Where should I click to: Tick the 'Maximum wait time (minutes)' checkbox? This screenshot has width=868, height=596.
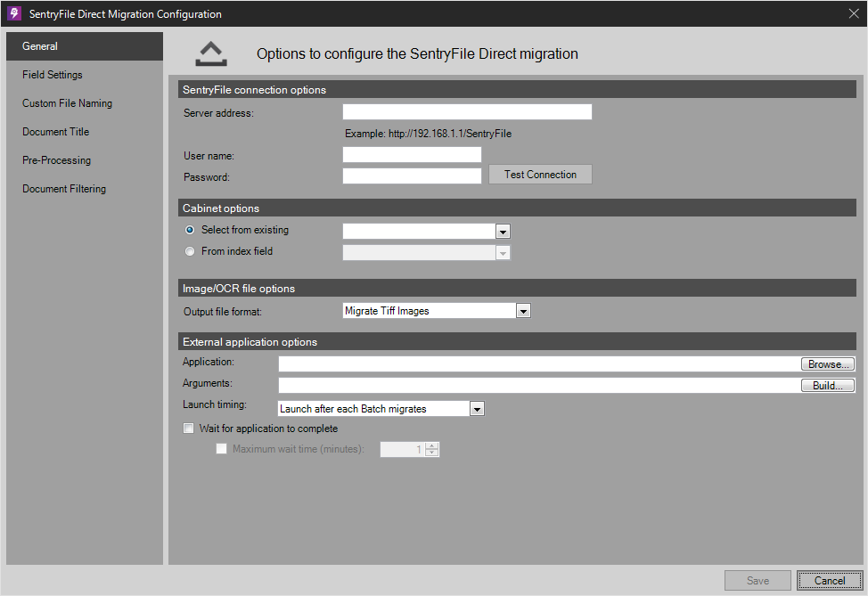(x=221, y=449)
